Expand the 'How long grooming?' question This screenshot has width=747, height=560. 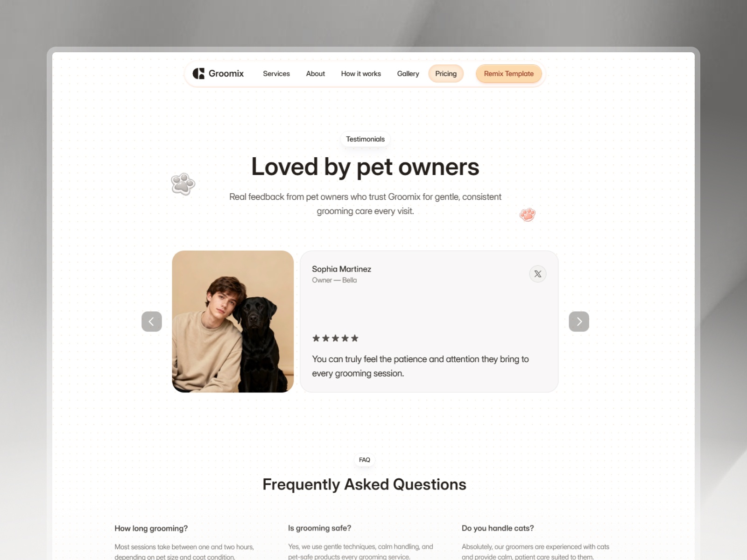pyautogui.click(x=151, y=528)
